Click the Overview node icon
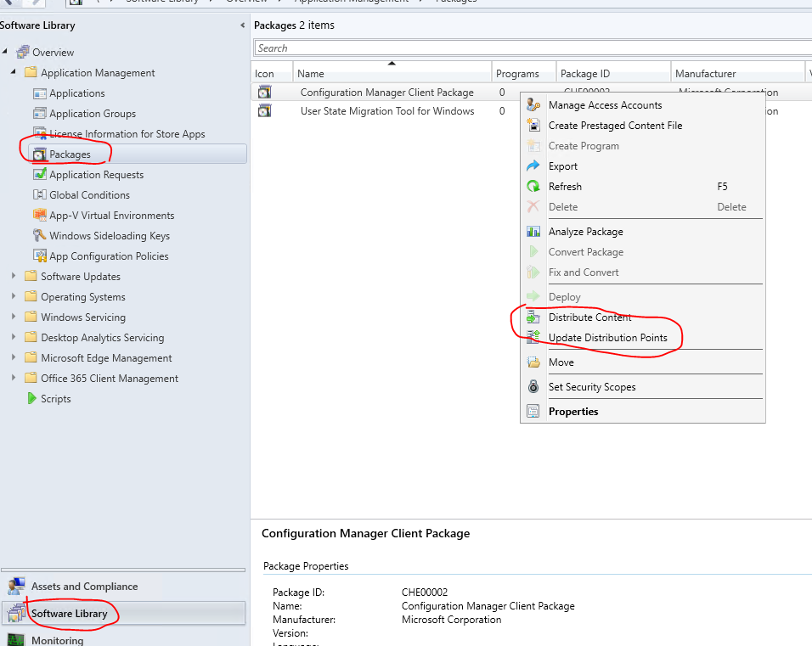 coord(23,52)
